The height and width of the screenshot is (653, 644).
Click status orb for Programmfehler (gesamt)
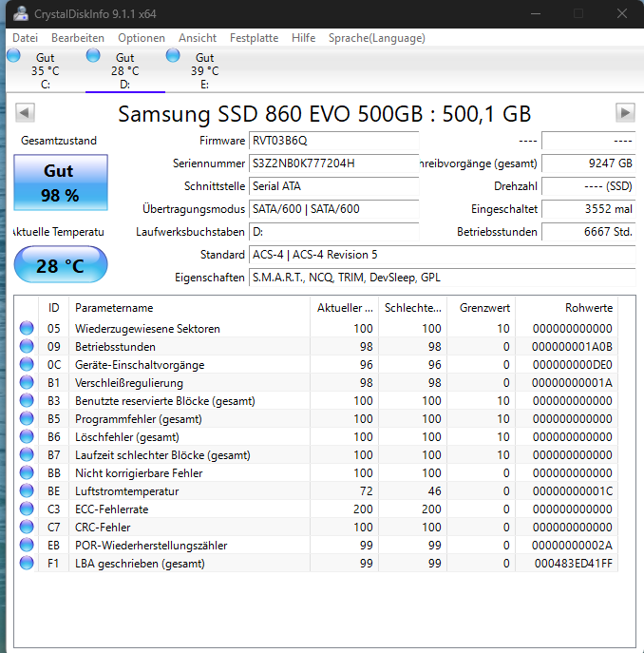27,418
